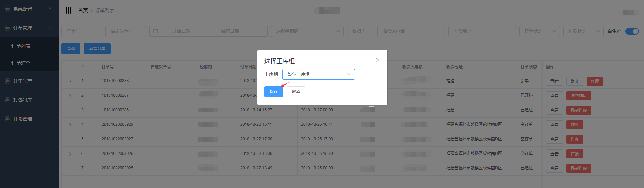This screenshot has height=188, width=644.
Task: Click the 打包出库 sidebar icon
Action: click(7, 100)
